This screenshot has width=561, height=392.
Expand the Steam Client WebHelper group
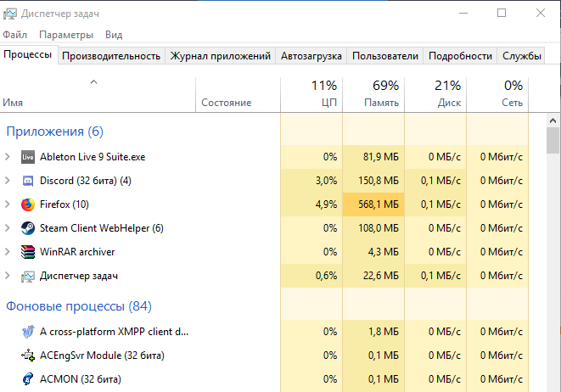pos(8,228)
